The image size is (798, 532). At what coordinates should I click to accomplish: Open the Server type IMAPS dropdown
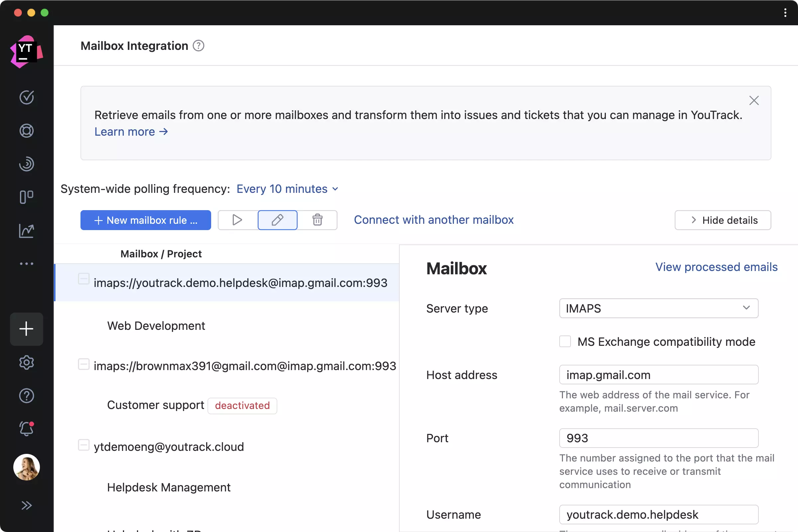[658, 309]
